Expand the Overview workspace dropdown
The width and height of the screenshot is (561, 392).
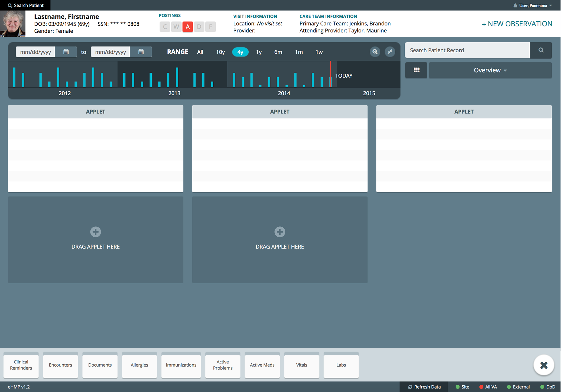tap(490, 70)
